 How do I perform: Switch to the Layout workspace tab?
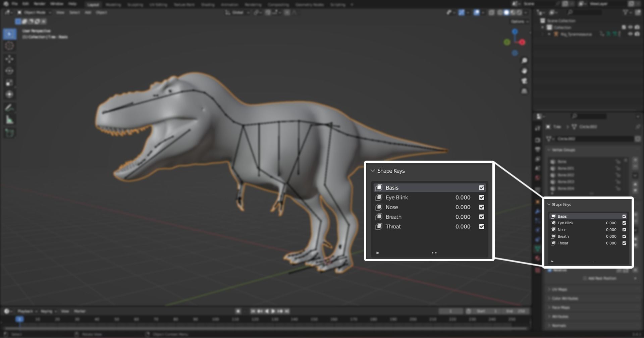93,5
